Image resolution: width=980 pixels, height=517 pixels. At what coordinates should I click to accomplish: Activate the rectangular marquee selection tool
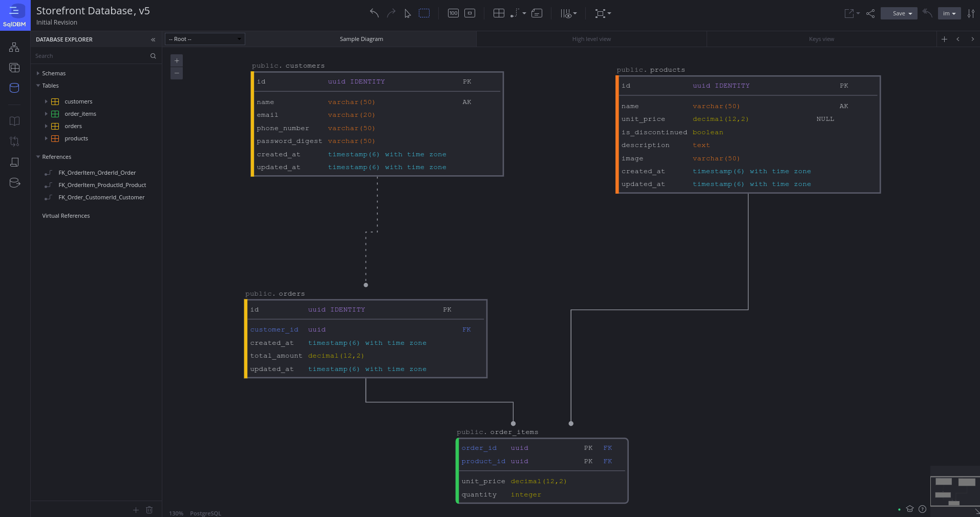pyautogui.click(x=424, y=13)
